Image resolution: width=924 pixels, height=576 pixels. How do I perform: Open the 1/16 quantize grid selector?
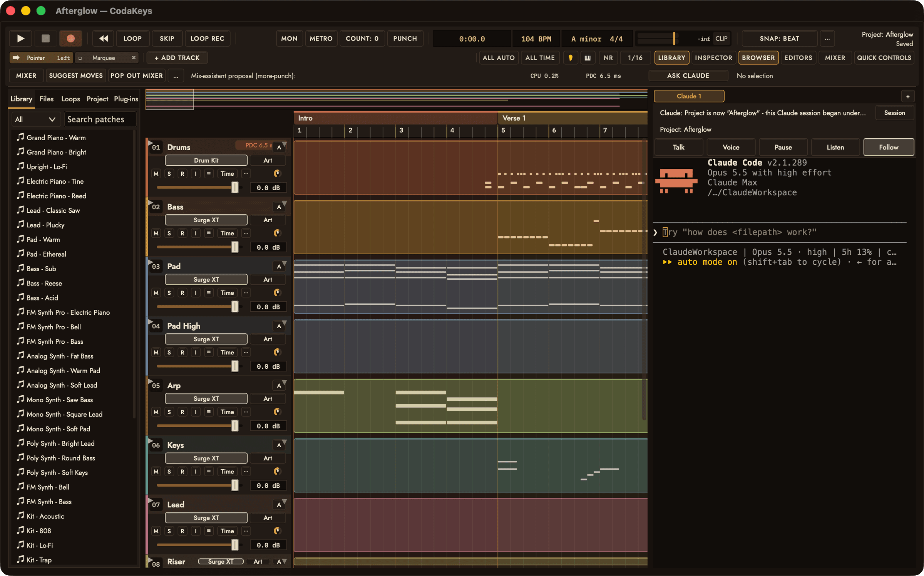pos(635,58)
